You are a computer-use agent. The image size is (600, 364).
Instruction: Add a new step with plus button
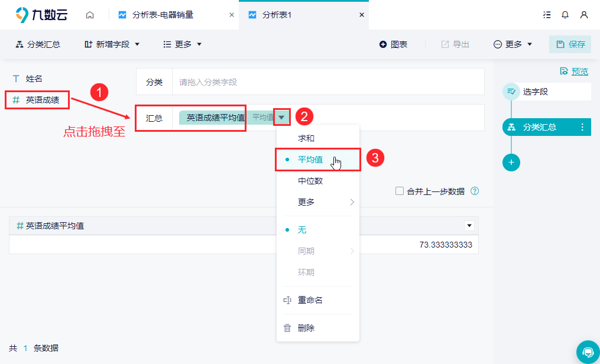(x=511, y=162)
